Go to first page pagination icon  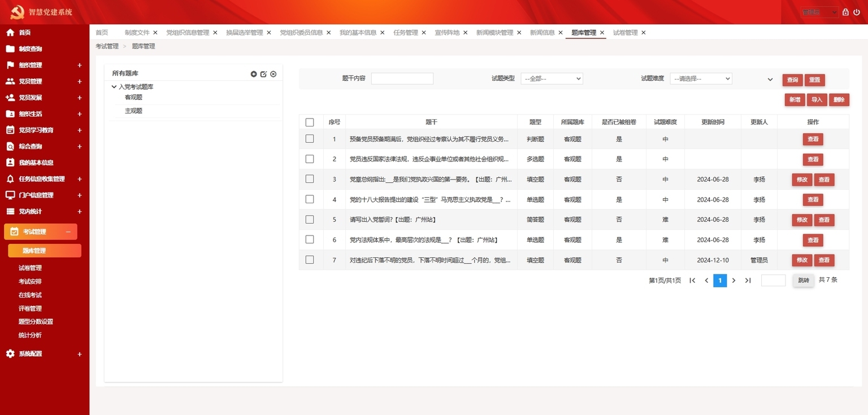692,281
